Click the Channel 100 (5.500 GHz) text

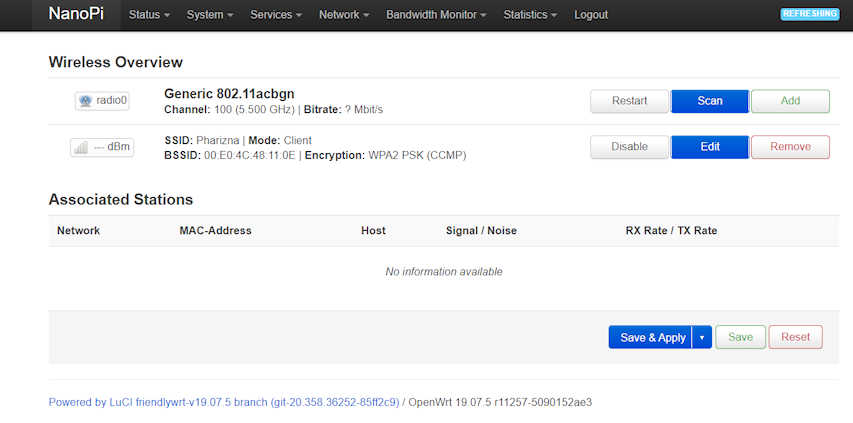230,110
